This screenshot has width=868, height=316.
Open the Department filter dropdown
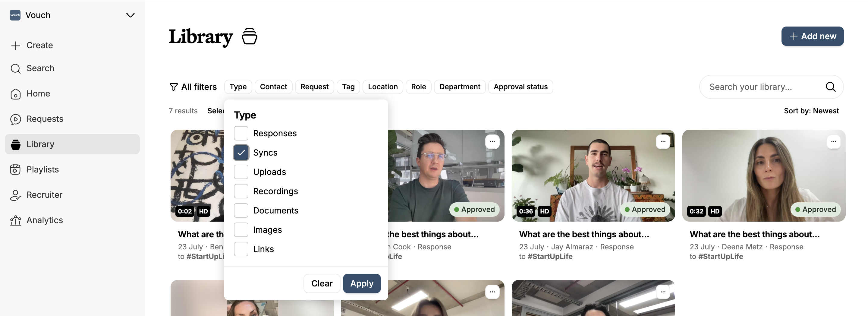(460, 87)
